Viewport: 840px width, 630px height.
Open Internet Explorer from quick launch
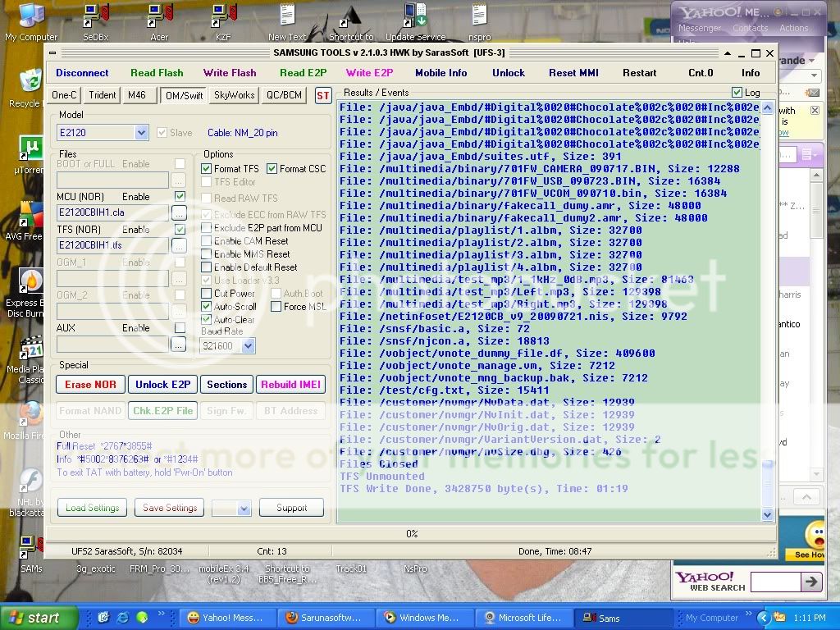tap(123, 617)
